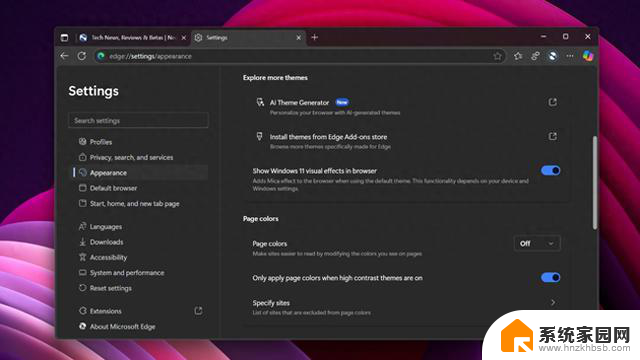Screen dimensions: 640x360
Task: Open the tab actions menu icon
Action: pyautogui.click(x=64, y=38)
